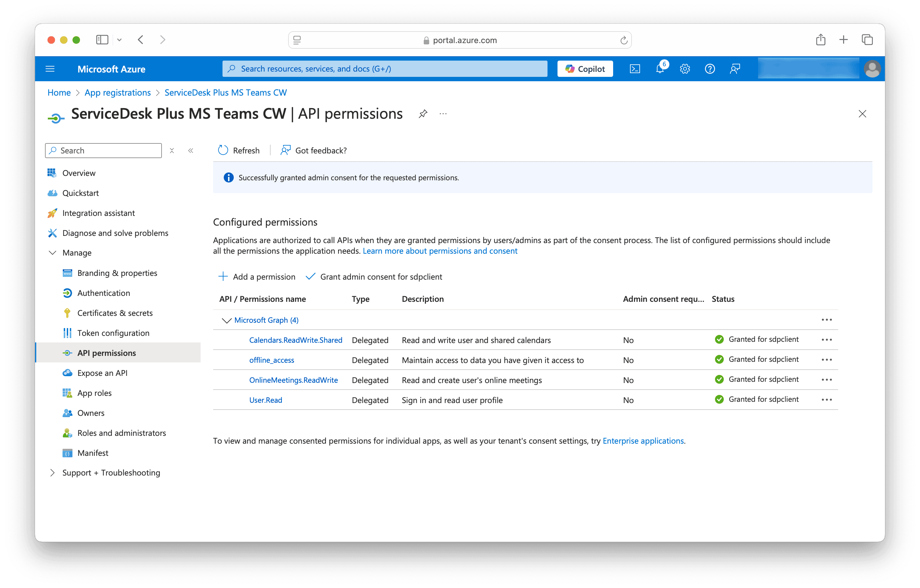Open Enterprise applications link
This screenshot has width=920, height=588.
tap(643, 441)
